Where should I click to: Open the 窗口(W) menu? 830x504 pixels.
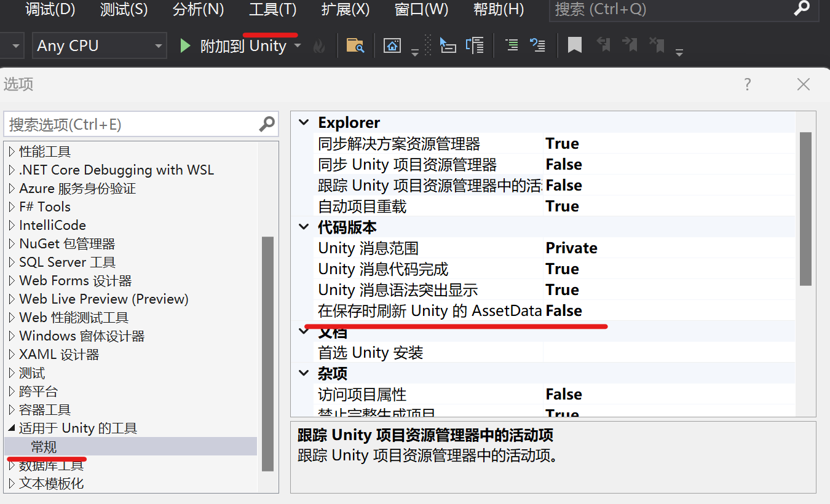pyautogui.click(x=421, y=9)
